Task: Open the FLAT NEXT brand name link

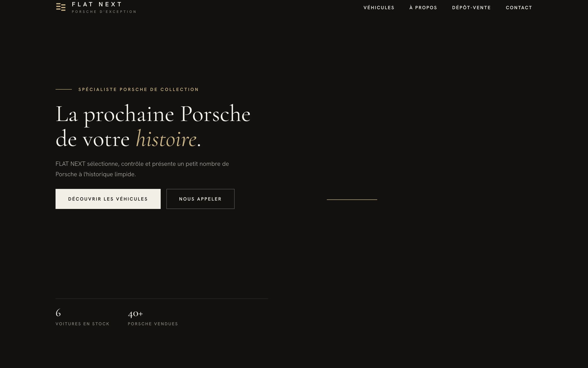Action: click(97, 4)
